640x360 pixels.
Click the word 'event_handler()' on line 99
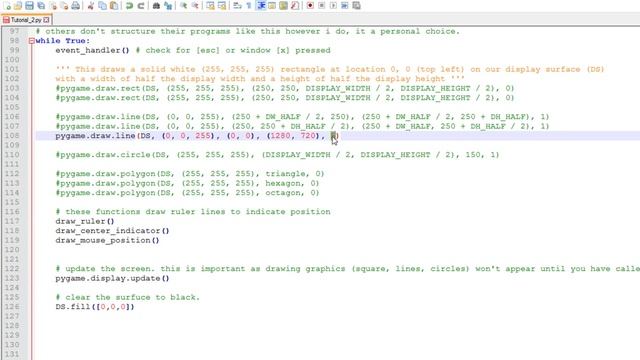(92, 50)
